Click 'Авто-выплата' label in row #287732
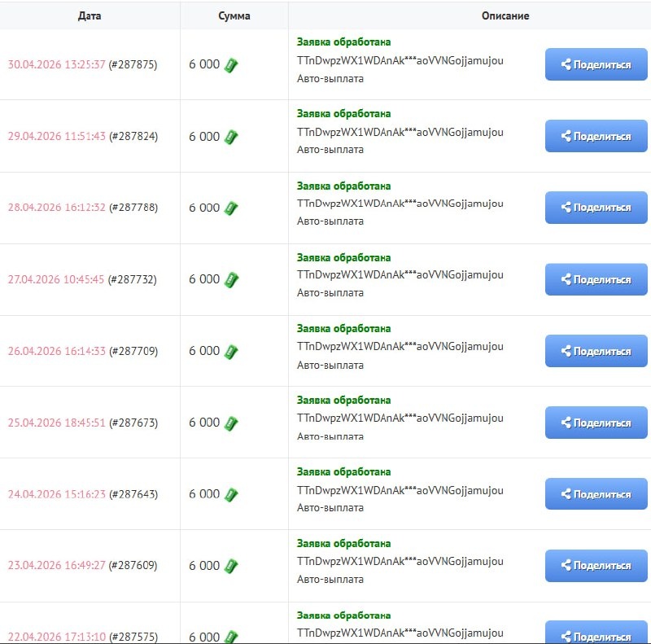This screenshot has height=644, width=651. 330,293
